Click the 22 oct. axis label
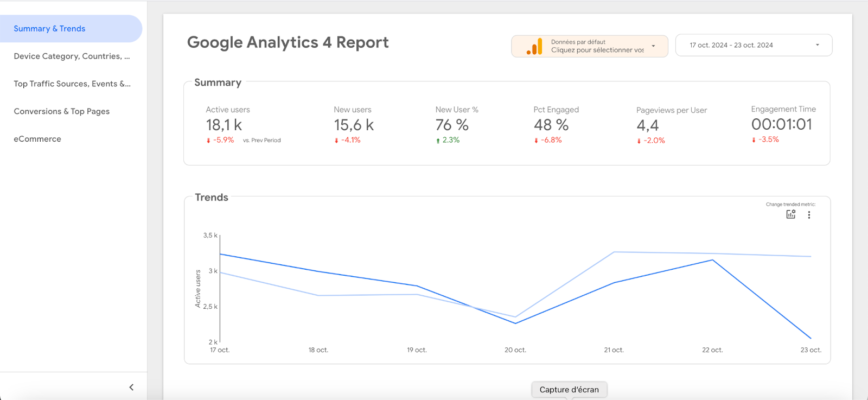Image resolution: width=868 pixels, height=400 pixels. 712,350
